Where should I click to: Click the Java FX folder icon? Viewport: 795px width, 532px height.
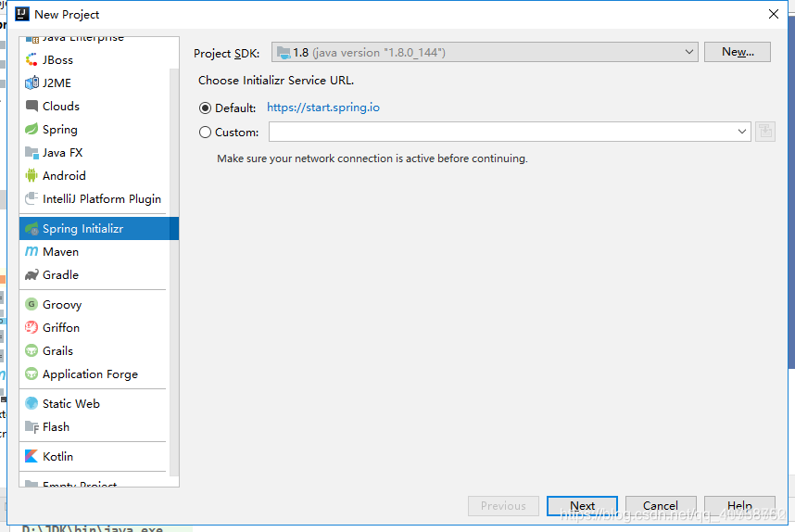click(32, 153)
